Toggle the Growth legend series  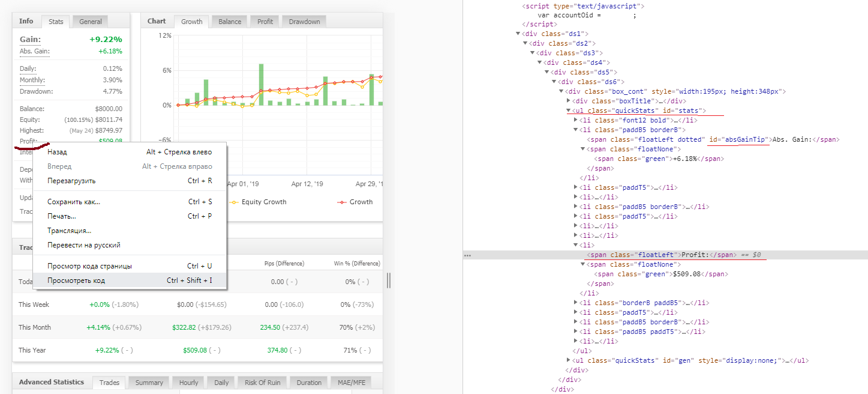point(355,202)
